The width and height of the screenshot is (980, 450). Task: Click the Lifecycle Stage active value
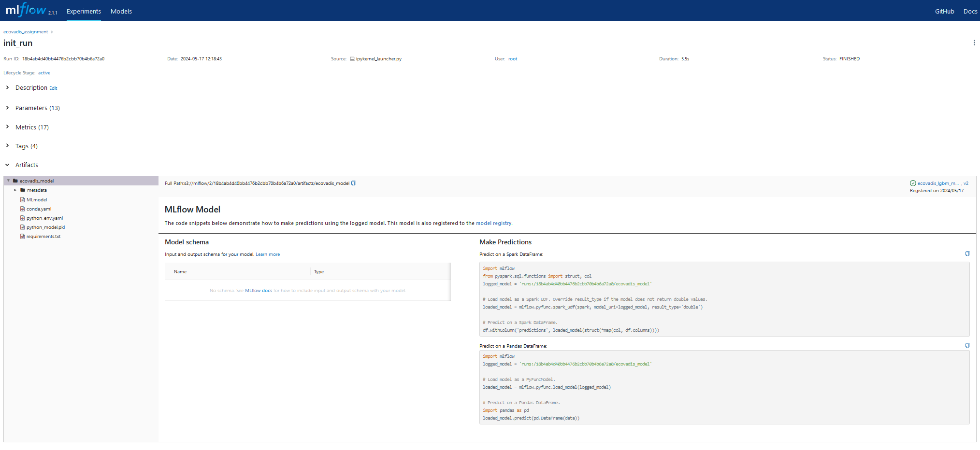44,73
